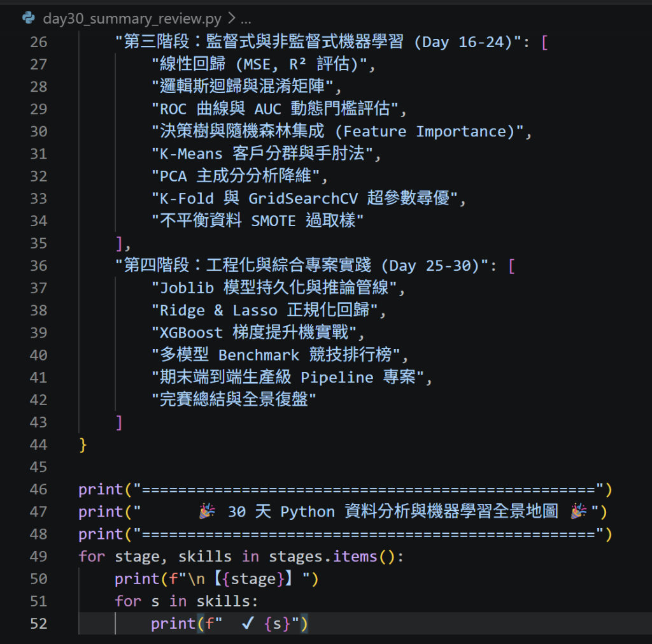
Task: Click "不平衡資料 SMOTE 過取樣" string
Action: [258, 221]
